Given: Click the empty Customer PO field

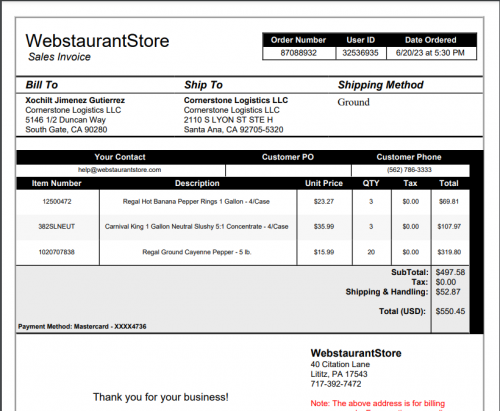Looking at the screenshot, I should coord(288,170).
